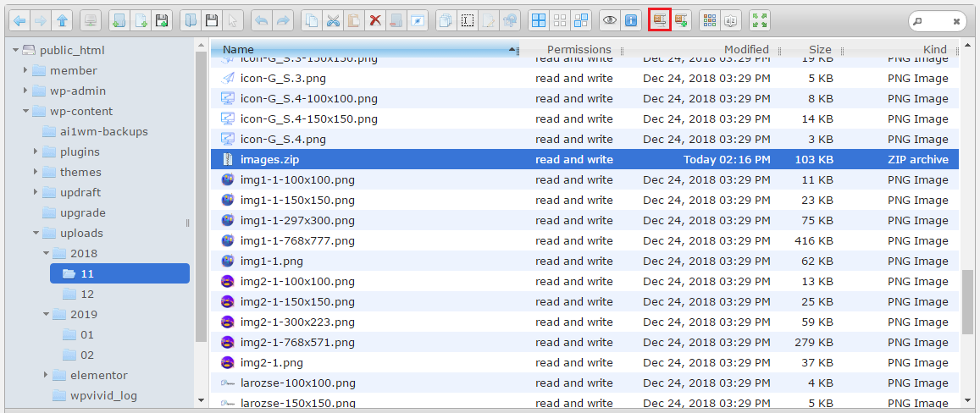Go back with the left arrow icon
Image resolution: width=980 pixels, height=413 pixels.
point(20,20)
